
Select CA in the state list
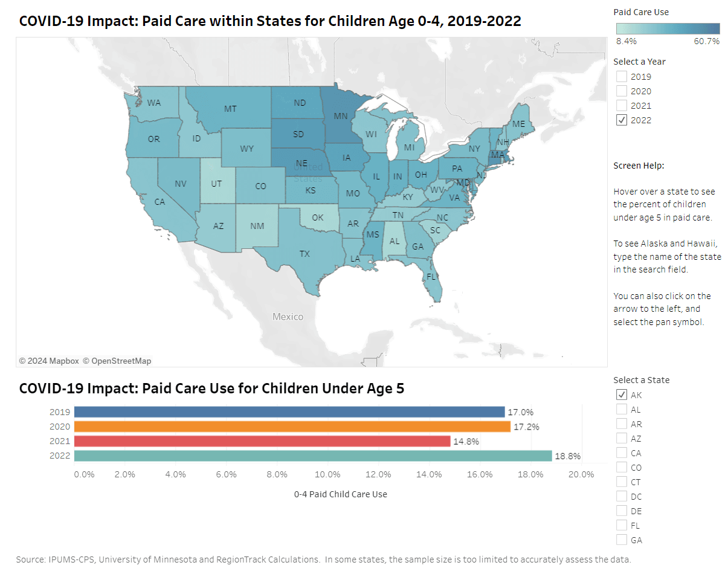click(x=622, y=453)
